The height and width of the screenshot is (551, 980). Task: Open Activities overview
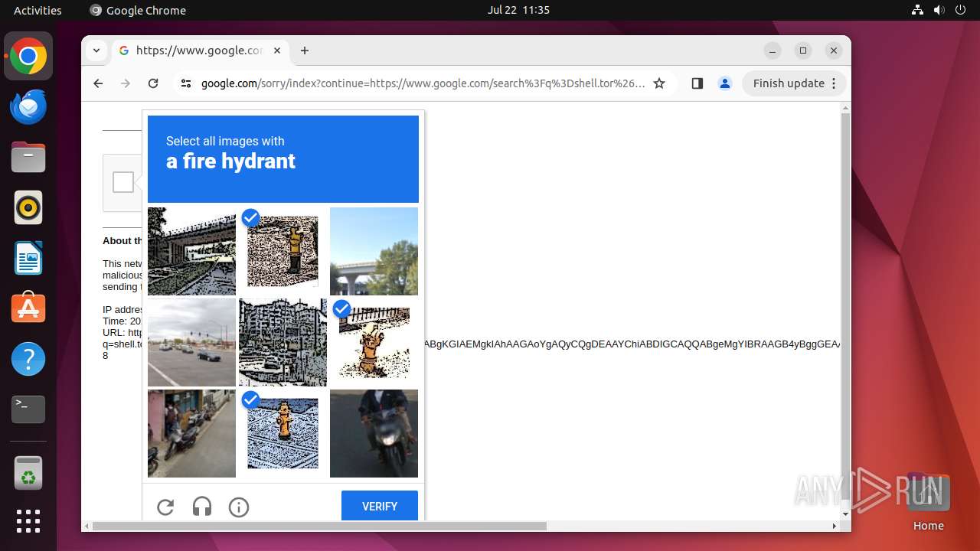pyautogui.click(x=38, y=10)
